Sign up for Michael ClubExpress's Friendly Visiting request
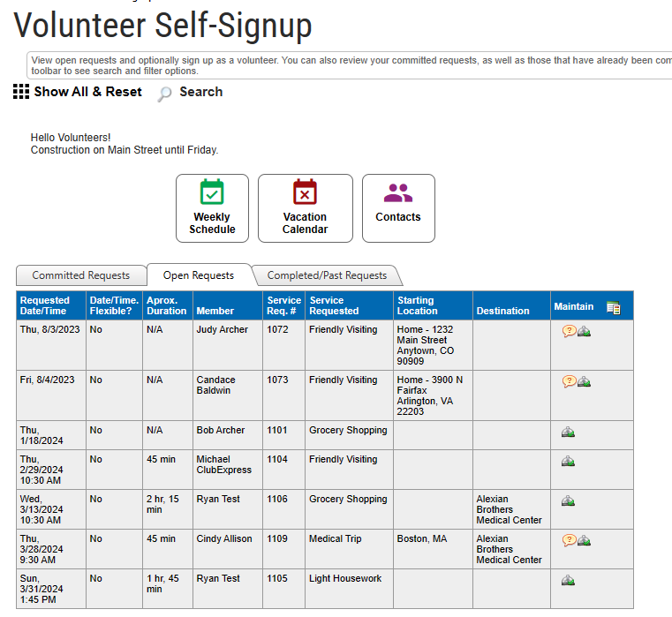 tap(568, 462)
